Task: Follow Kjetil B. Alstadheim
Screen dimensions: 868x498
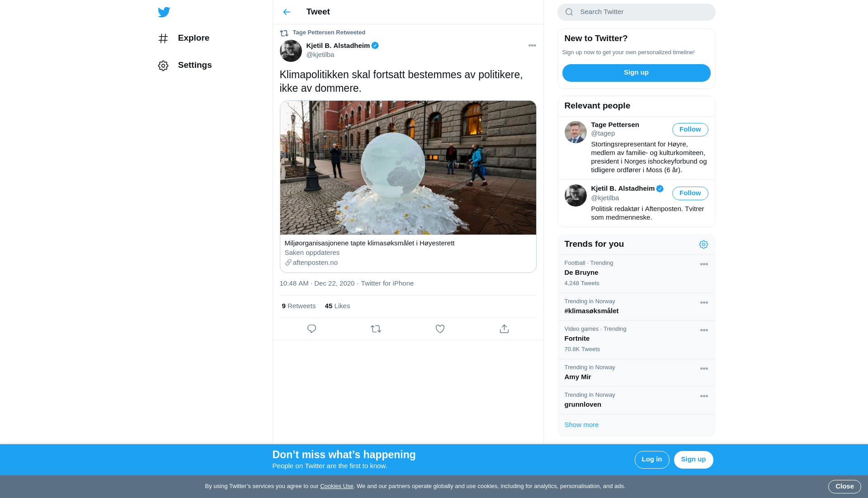Action: pos(690,193)
